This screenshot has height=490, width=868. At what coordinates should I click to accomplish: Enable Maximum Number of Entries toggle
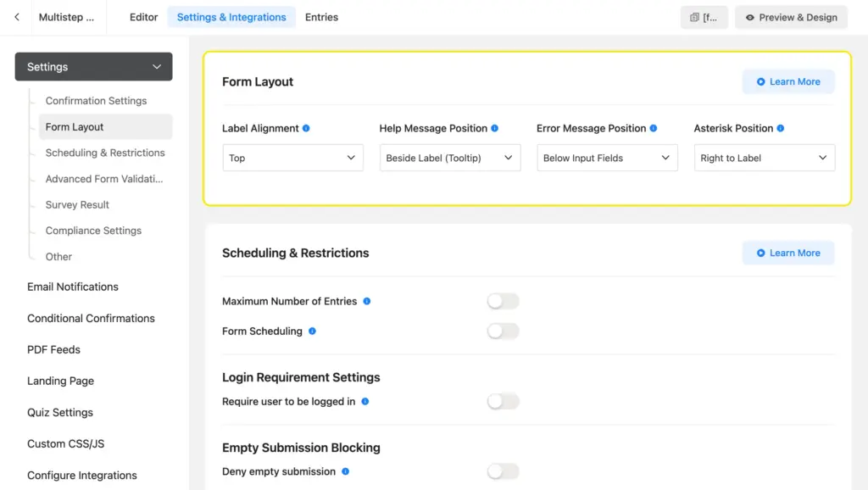[503, 302]
